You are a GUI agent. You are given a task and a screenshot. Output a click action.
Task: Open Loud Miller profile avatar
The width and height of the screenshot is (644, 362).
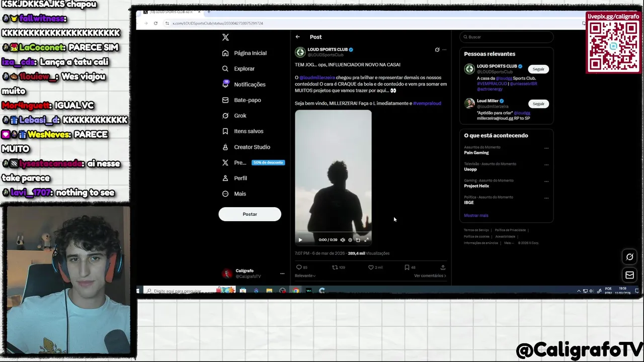pos(469,104)
